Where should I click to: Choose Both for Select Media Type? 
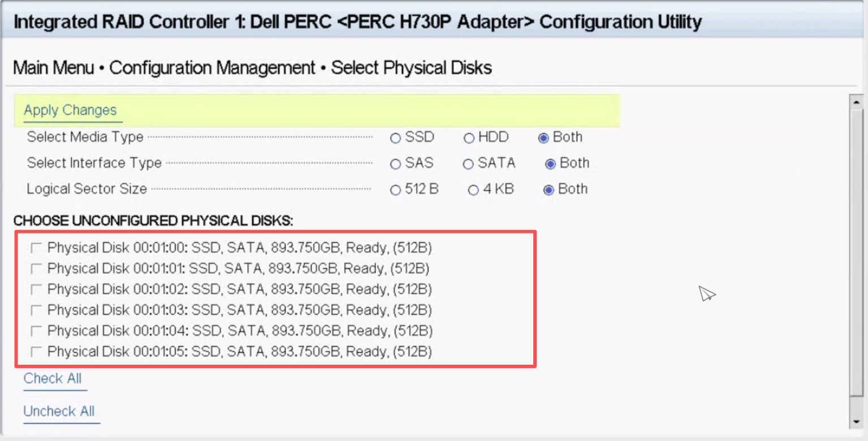click(543, 138)
